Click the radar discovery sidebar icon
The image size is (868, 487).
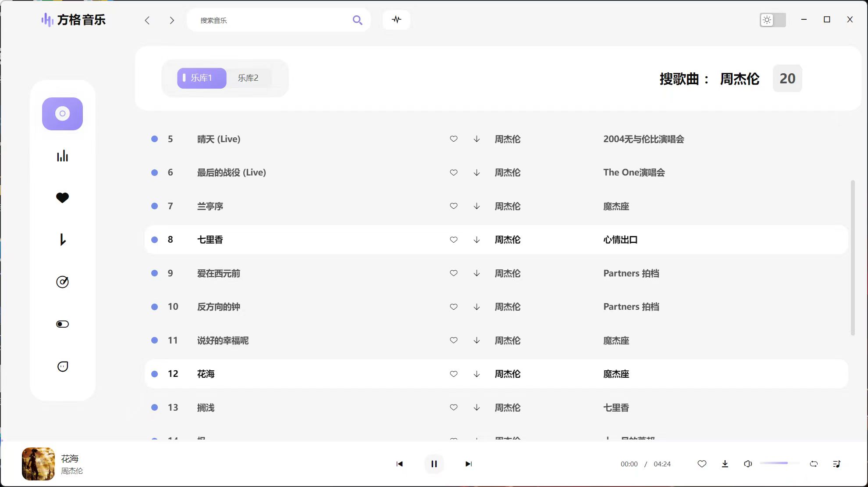62,282
